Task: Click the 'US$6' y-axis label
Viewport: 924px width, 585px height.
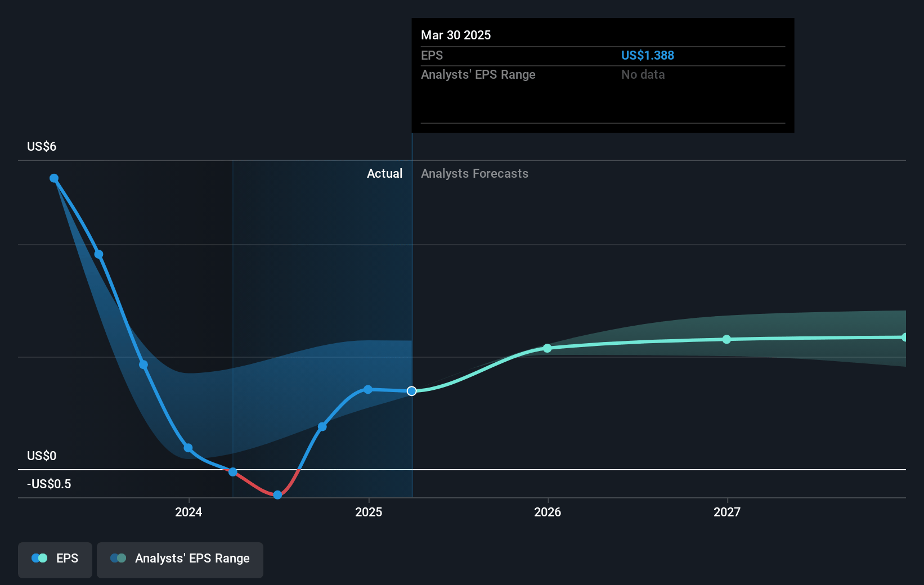Action: click(x=42, y=147)
